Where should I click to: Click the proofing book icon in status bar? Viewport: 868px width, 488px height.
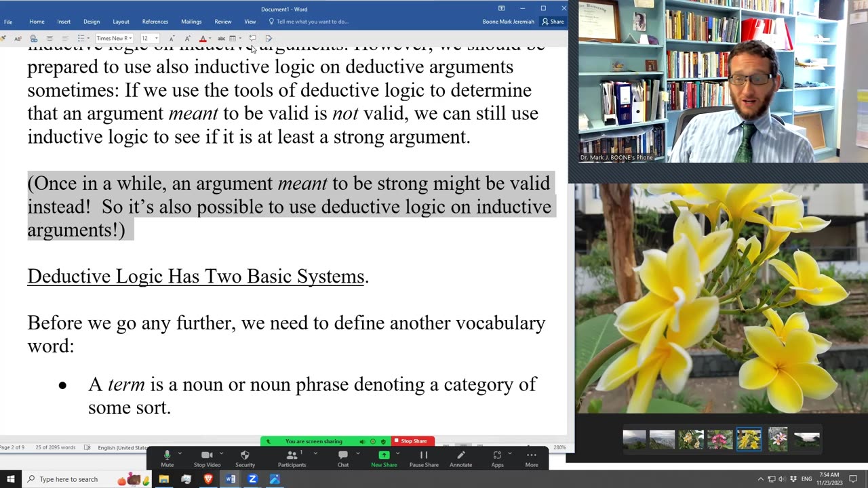[x=87, y=447]
